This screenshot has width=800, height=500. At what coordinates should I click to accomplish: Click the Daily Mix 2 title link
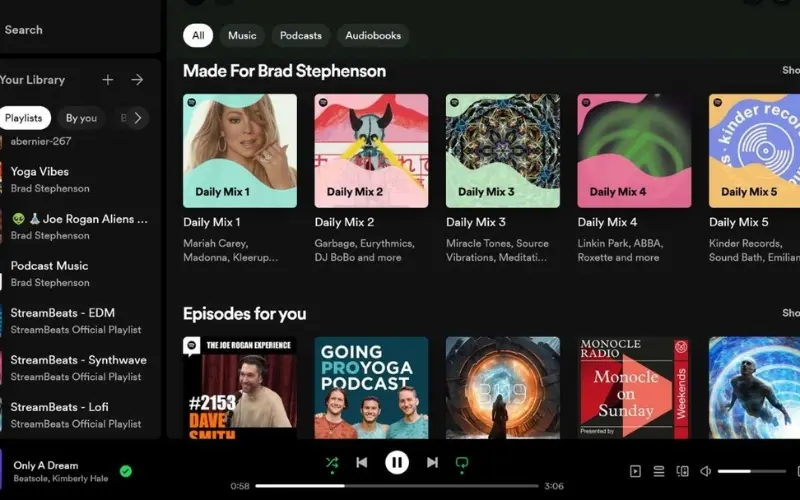[x=344, y=222]
